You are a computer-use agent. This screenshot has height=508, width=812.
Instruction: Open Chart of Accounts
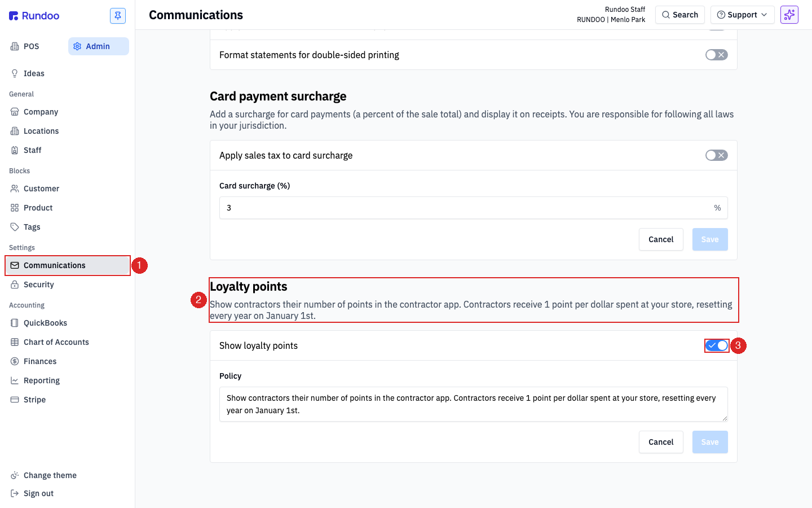pyautogui.click(x=67, y=342)
